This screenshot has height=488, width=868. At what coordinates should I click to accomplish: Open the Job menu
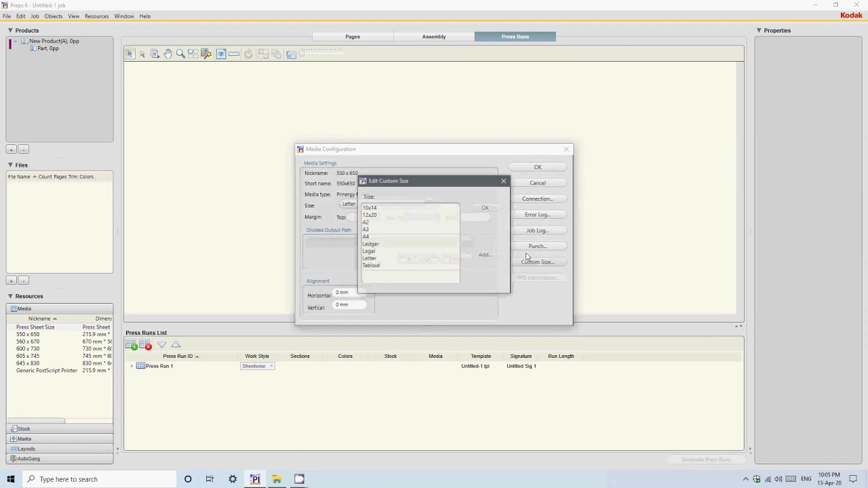[x=35, y=16]
